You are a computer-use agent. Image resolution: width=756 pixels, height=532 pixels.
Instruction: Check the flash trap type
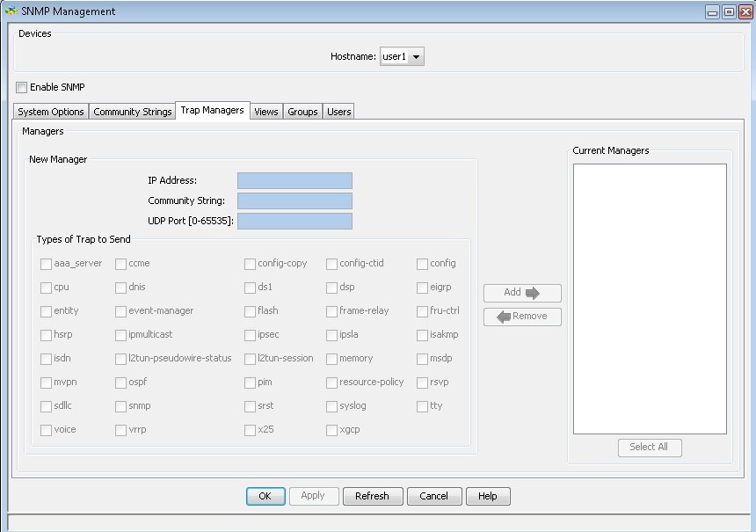250,311
